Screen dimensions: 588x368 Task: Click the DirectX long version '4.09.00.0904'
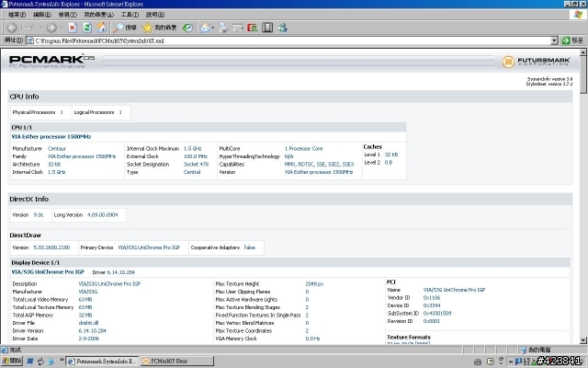pyautogui.click(x=102, y=215)
